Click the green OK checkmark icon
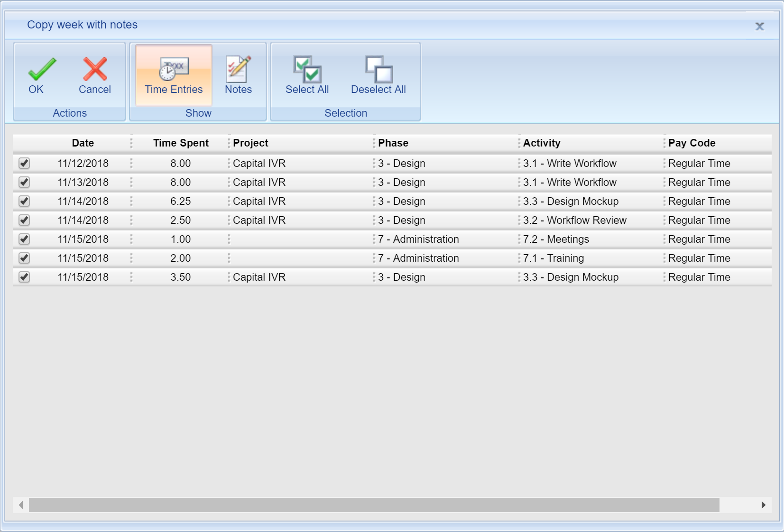The image size is (784, 532). coord(42,70)
